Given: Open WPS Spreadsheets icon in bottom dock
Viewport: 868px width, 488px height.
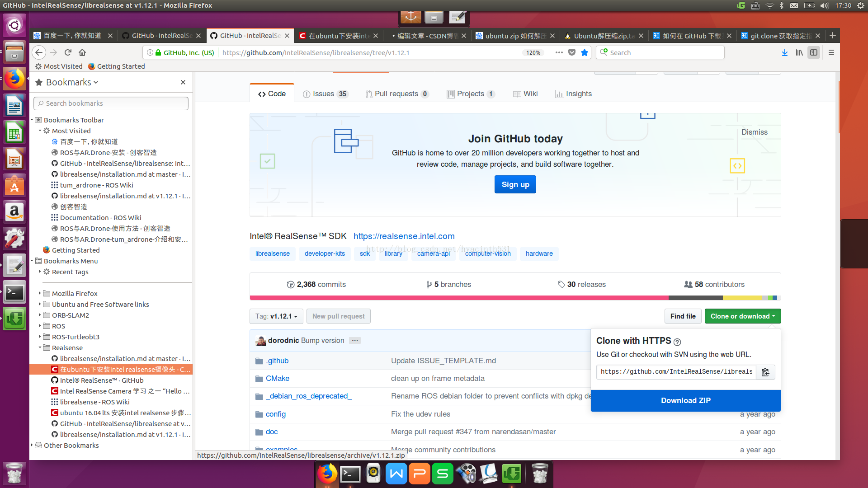Looking at the screenshot, I should pos(443,474).
